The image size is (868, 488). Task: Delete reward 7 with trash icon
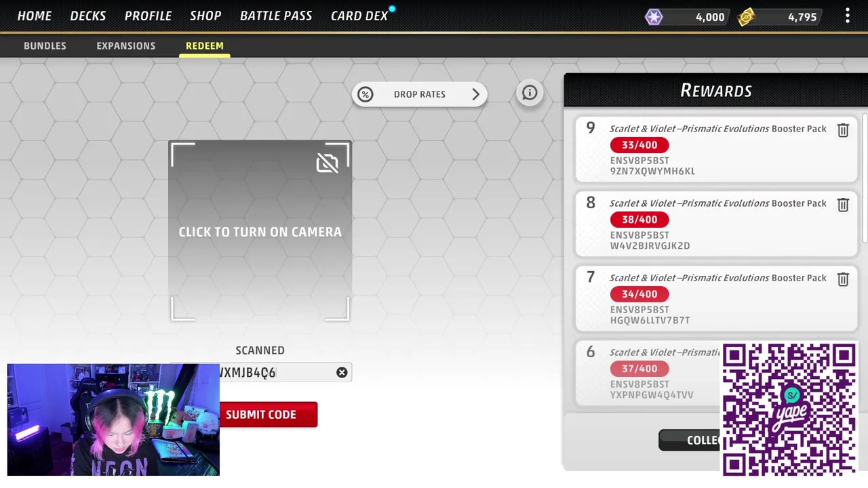click(843, 279)
